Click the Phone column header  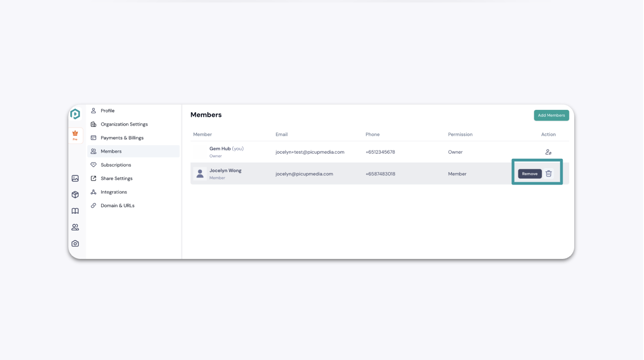pyautogui.click(x=372, y=134)
